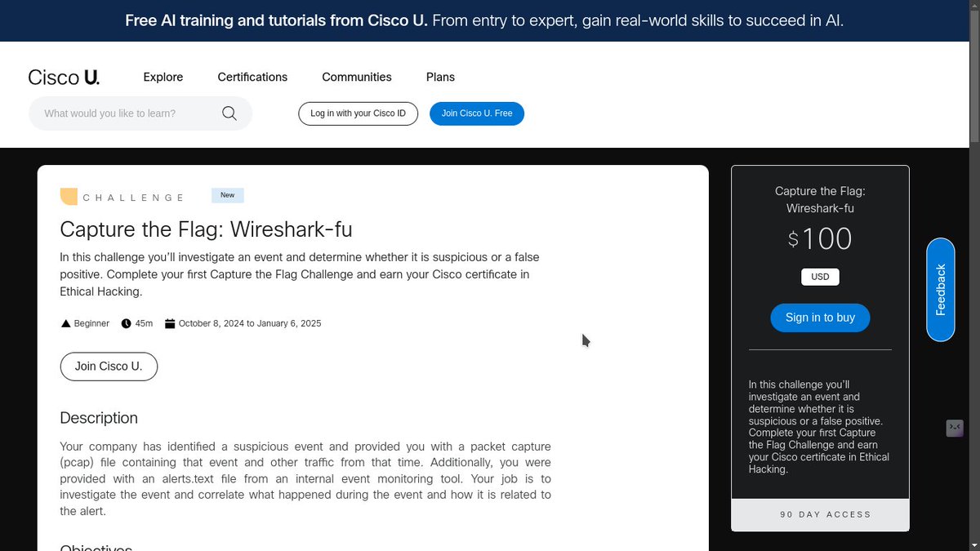
Task: Open the Explore menu
Action: 163,77
